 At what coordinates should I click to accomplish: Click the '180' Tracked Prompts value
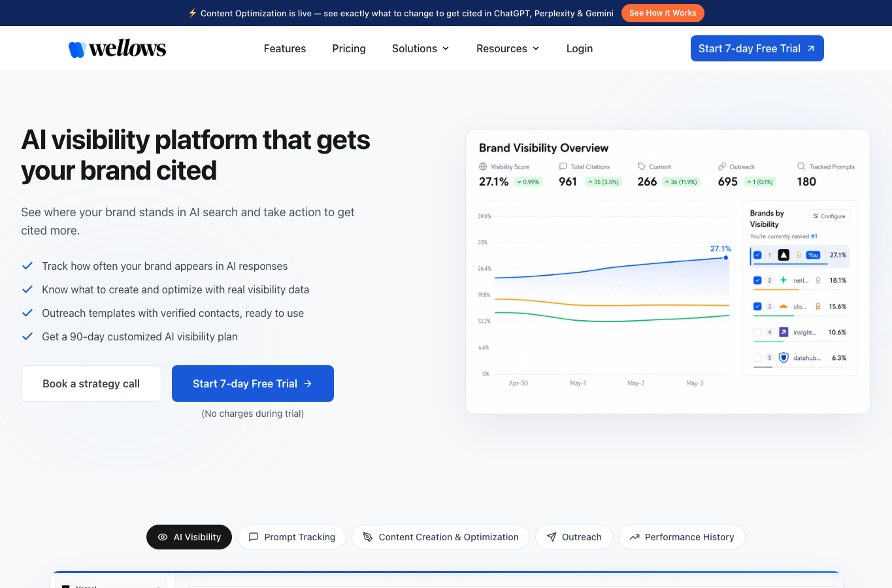(x=806, y=182)
